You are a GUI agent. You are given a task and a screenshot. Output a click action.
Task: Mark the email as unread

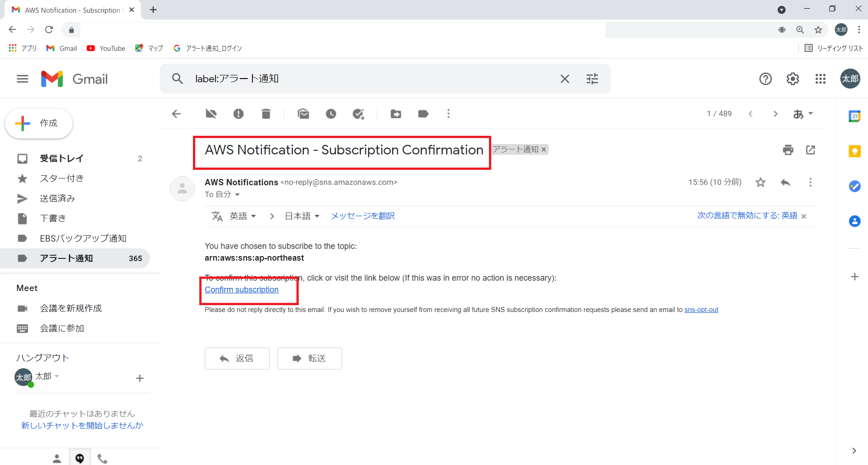[303, 114]
